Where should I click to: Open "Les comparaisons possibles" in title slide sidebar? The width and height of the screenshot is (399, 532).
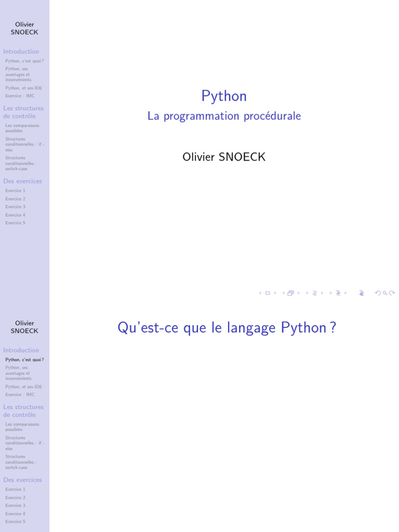22,128
